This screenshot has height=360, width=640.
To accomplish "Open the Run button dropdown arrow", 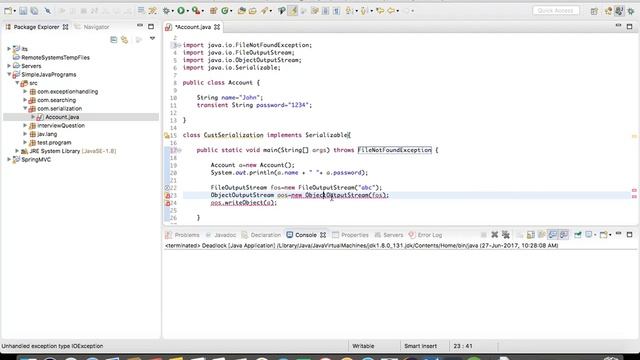I will pos(187,11).
